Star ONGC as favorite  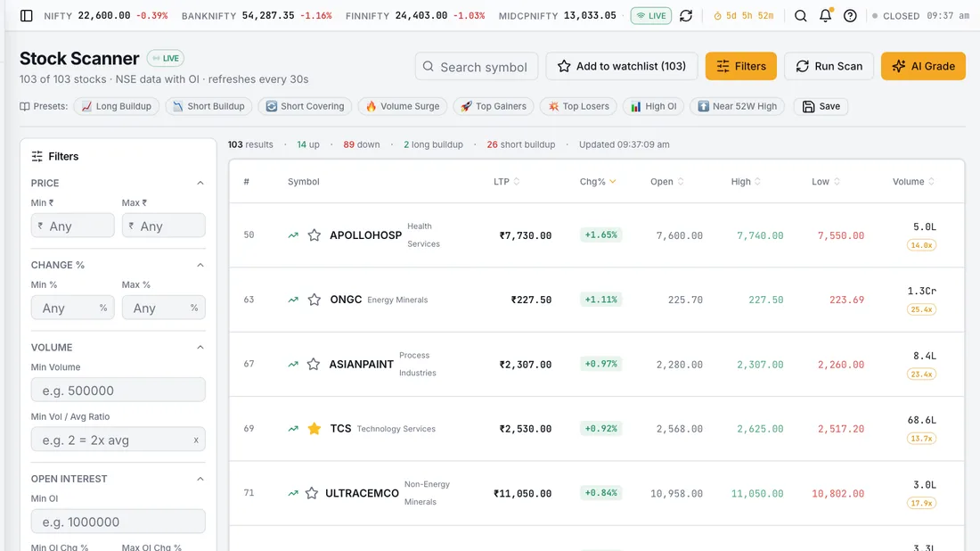coord(314,300)
